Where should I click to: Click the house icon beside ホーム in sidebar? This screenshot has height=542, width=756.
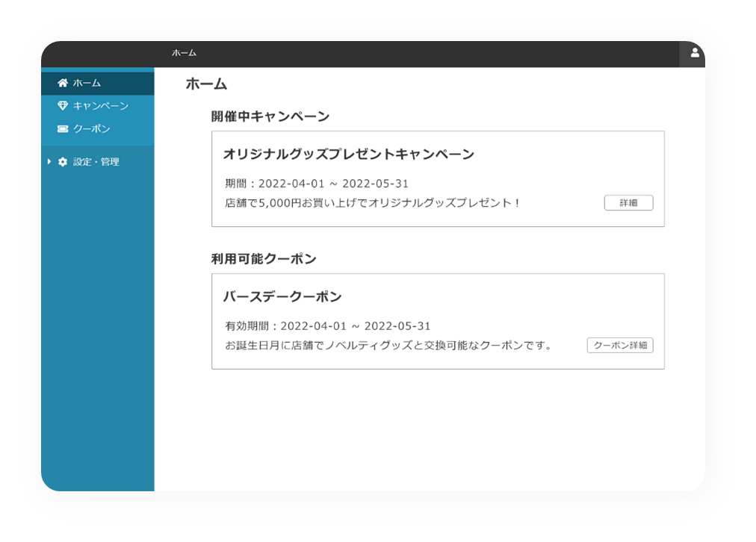tap(63, 83)
